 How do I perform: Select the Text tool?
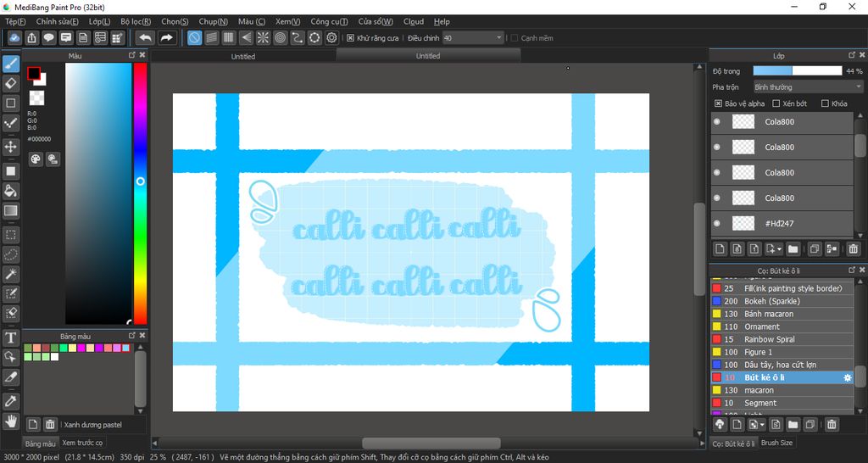point(10,337)
